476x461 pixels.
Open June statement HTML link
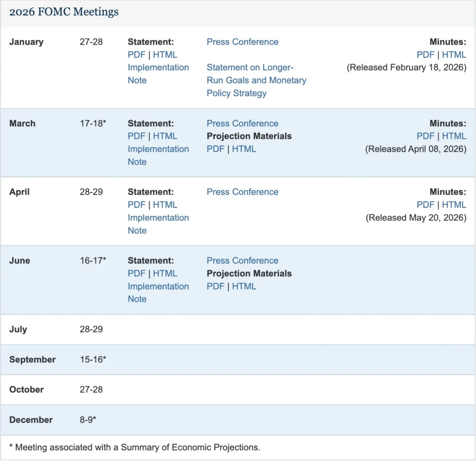(165, 274)
